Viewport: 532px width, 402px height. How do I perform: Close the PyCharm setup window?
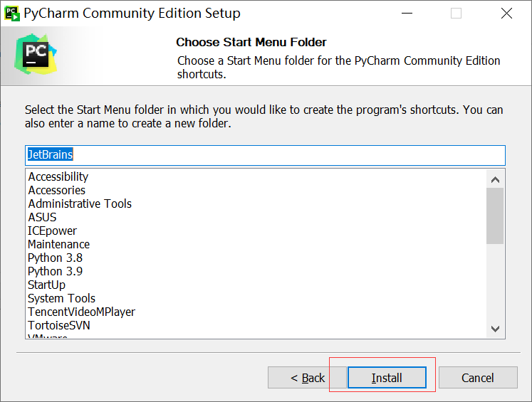point(506,14)
